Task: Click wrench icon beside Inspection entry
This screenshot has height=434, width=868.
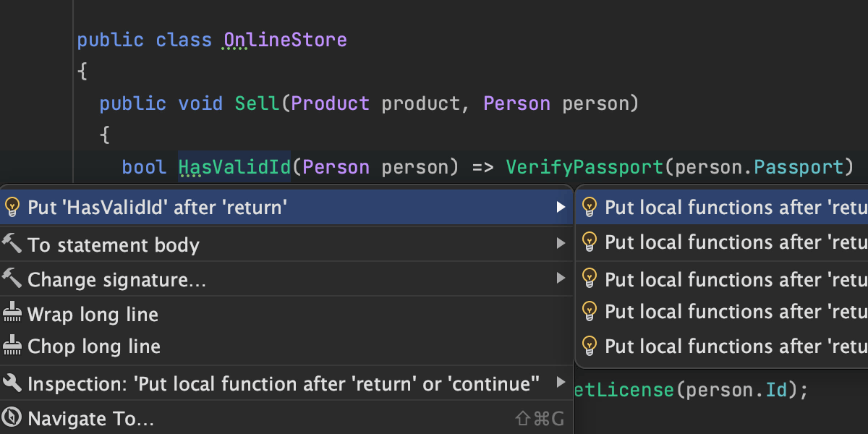Action: 12,383
